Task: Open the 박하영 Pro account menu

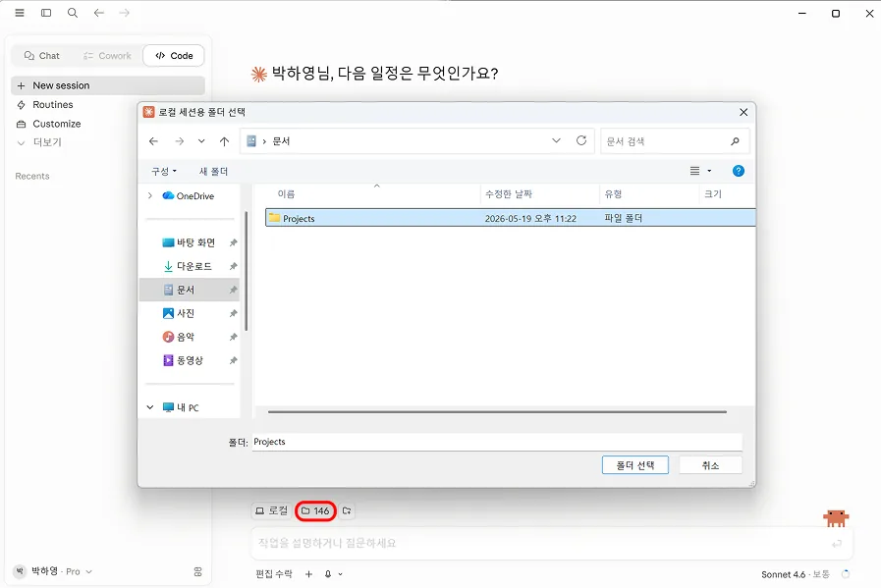Action: point(52,571)
